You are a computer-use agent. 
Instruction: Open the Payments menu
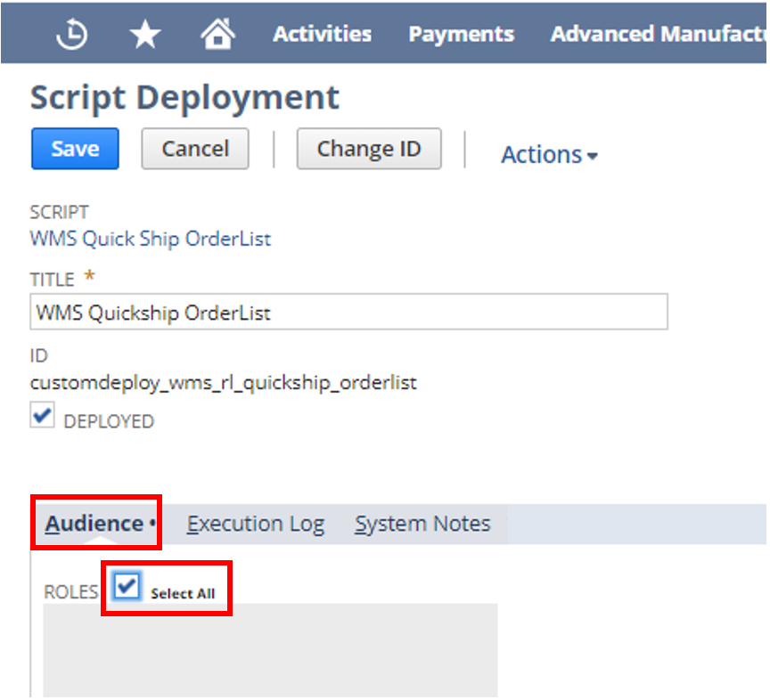(x=461, y=35)
